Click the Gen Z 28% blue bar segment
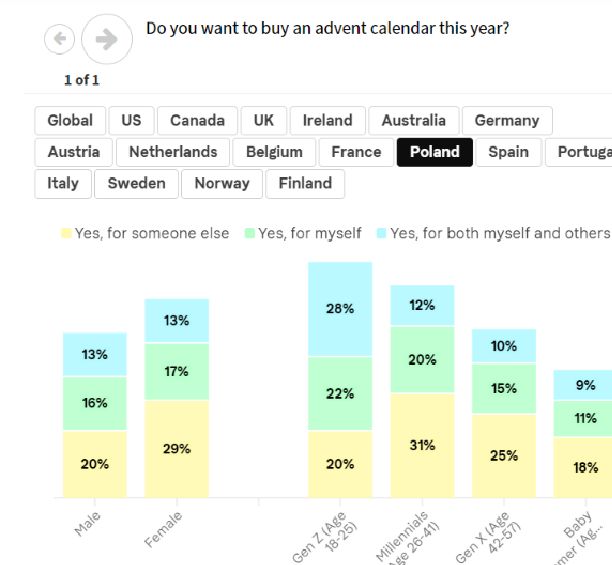This screenshot has width=612, height=565. (x=340, y=309)
